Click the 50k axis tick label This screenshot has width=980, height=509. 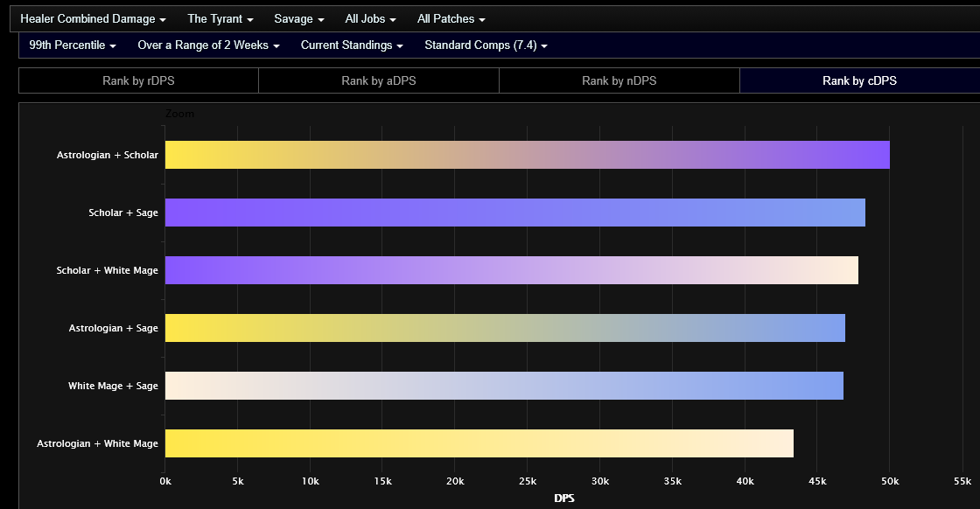pyautogui.click(x=890, y=481)
